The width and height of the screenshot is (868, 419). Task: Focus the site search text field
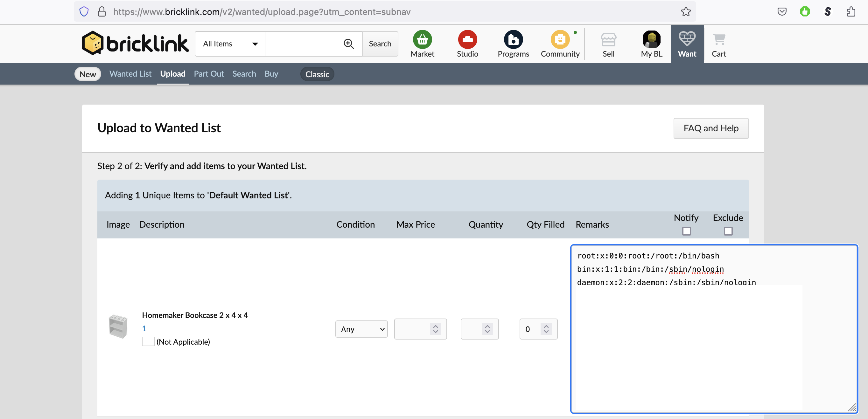[x=303, y=44]
